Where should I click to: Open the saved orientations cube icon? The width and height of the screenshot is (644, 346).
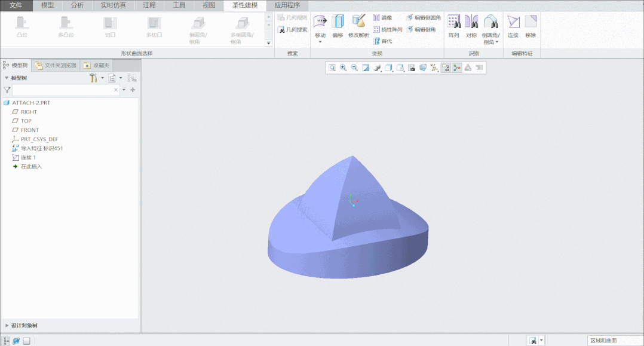pyautogui.click(x=388, y=68)
